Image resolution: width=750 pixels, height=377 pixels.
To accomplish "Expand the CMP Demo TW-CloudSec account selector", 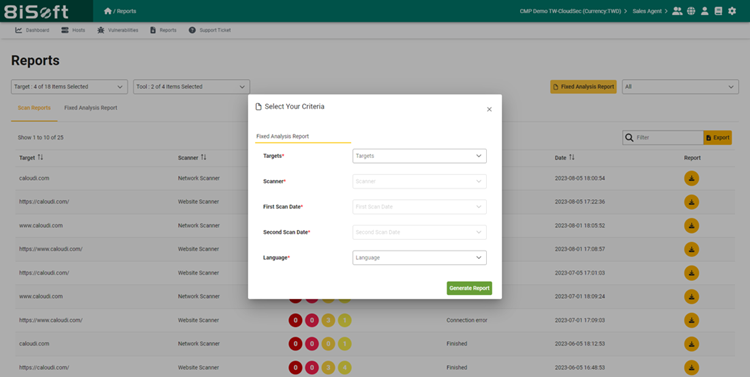I will click(574, 11).
